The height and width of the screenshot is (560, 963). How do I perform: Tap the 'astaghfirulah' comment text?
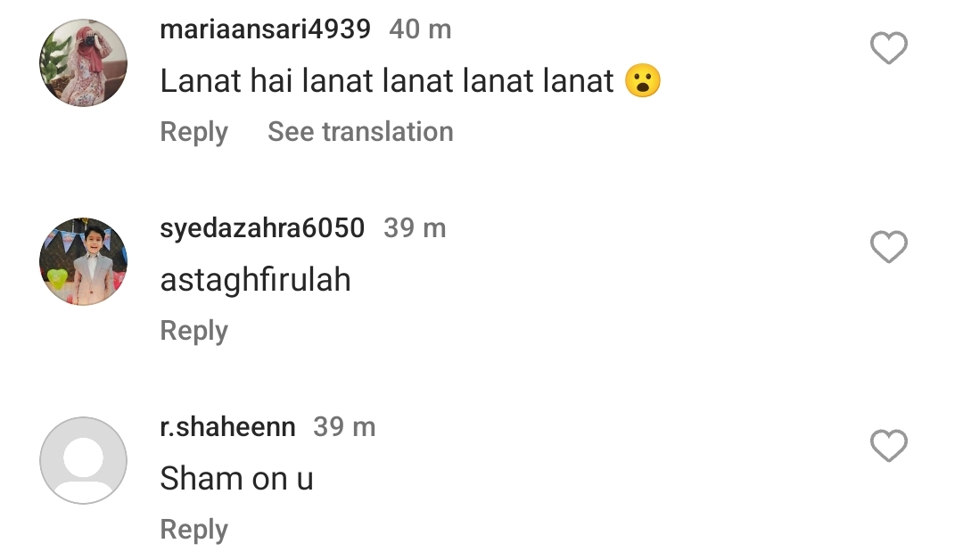[255, 281]
